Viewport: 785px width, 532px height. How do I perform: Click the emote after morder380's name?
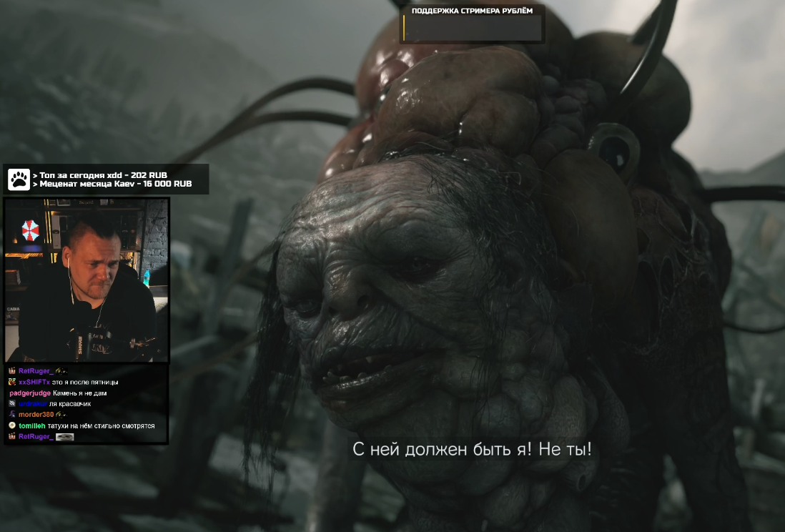tap(61, 414)
